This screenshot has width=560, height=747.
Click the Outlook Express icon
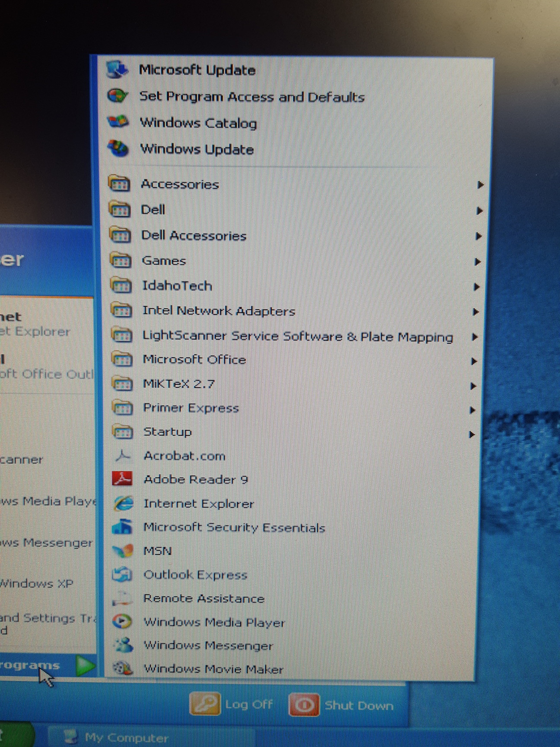[122, 575]
